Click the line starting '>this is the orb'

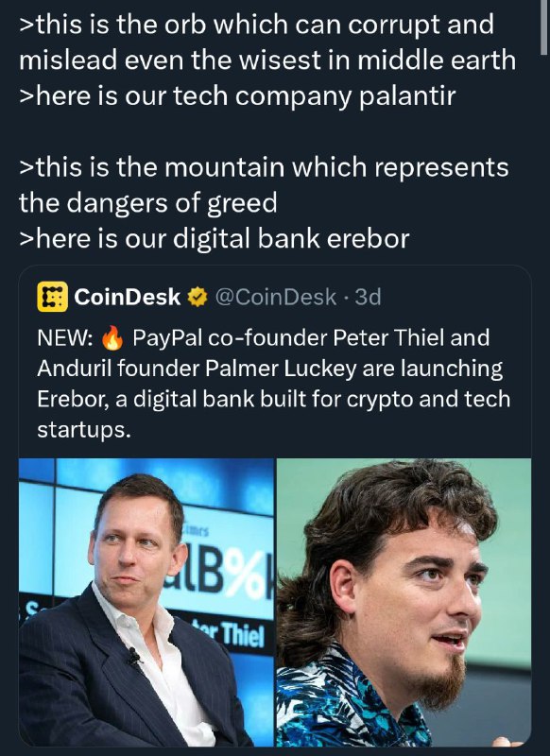point(256,25)
